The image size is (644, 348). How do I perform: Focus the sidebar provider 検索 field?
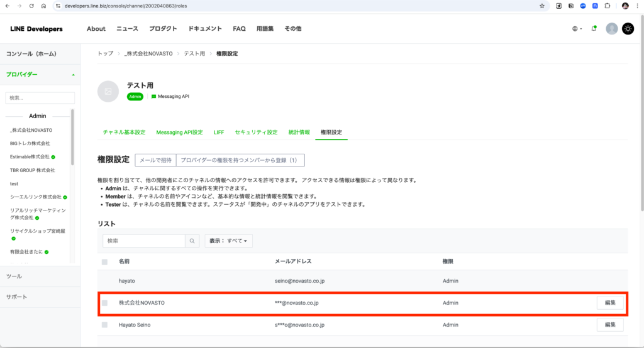pyautogui.click(x=40, y=97)
